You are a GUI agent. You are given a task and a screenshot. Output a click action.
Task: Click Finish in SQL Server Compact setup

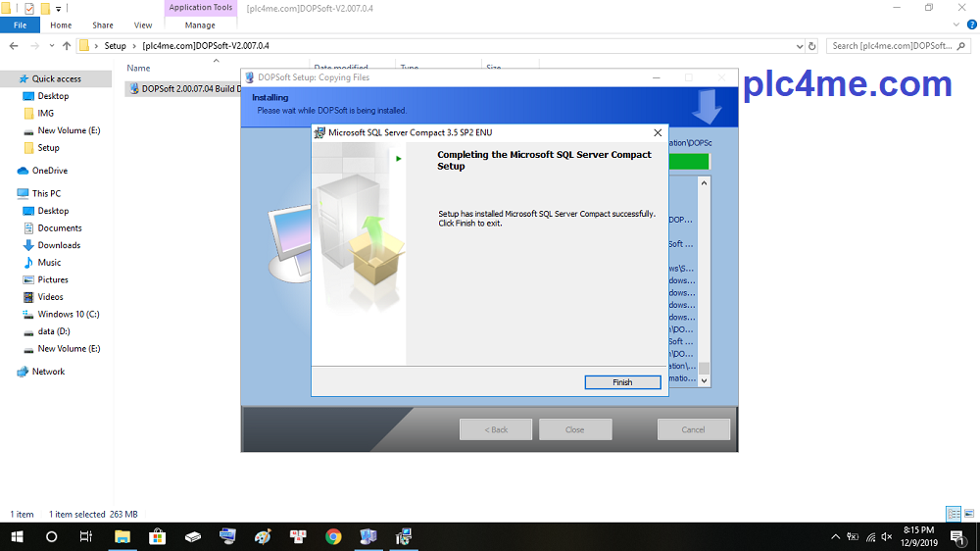point(622,382)
